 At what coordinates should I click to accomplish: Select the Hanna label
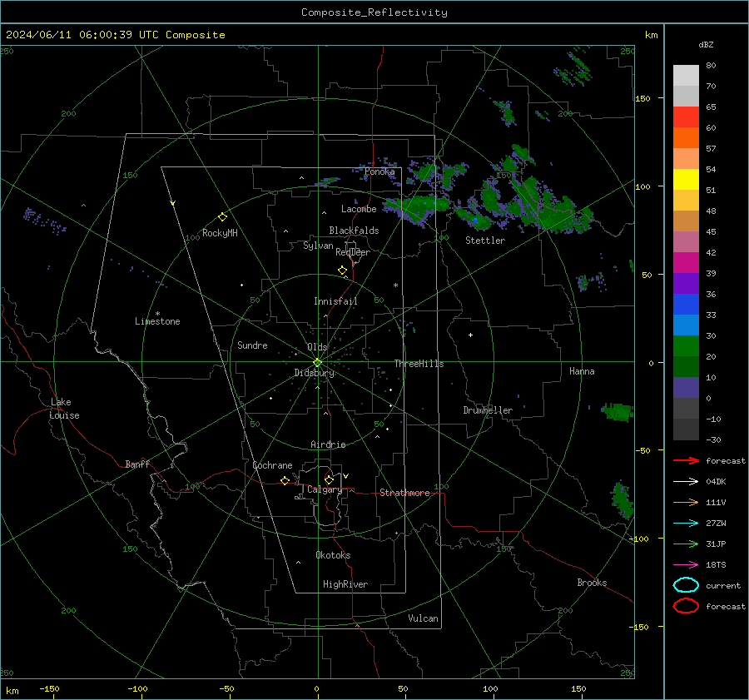(582, 371)
